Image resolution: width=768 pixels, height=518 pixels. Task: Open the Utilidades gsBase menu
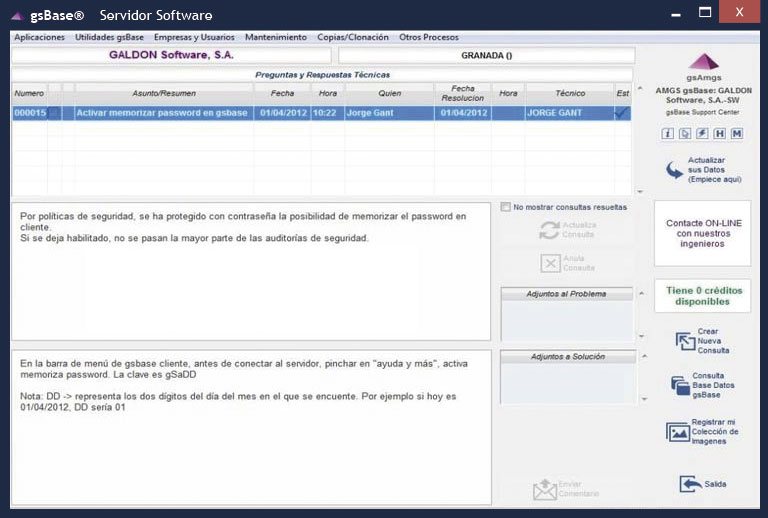pos(109,37)
